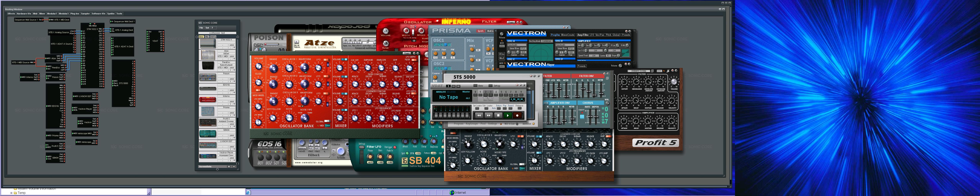
Task: Click VDAT green play button
Action: [x=508, y=115]
